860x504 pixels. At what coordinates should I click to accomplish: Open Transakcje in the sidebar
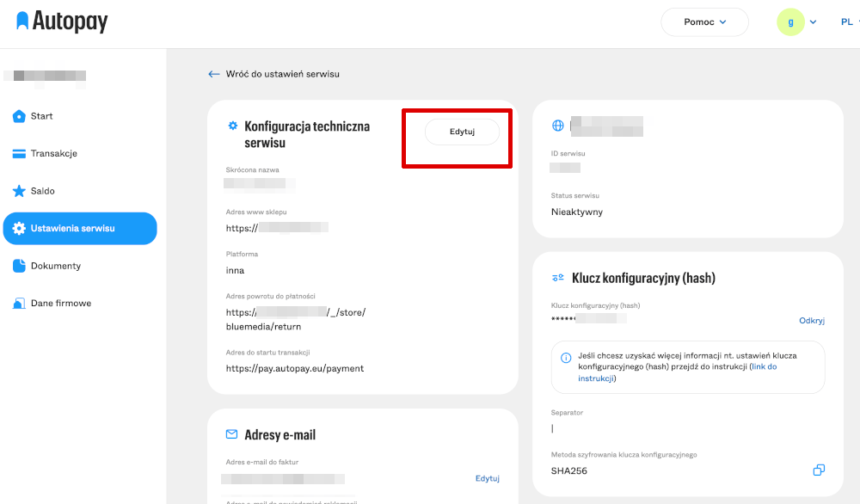tap(53, 153)
